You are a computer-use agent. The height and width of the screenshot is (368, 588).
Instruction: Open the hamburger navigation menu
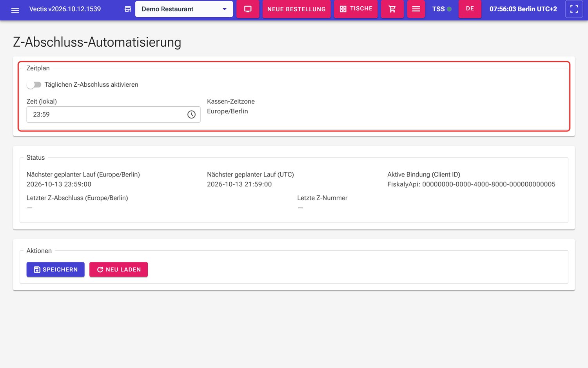[x=15, y=10]
